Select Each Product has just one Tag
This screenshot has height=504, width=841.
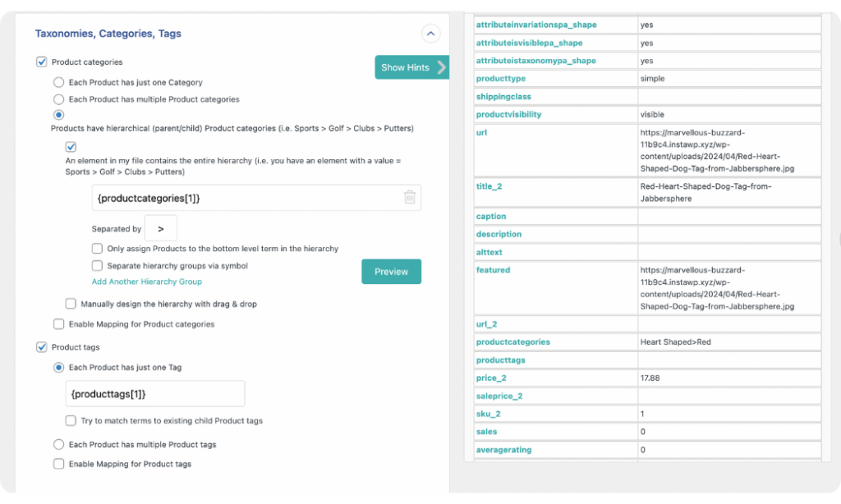(58, 367)
